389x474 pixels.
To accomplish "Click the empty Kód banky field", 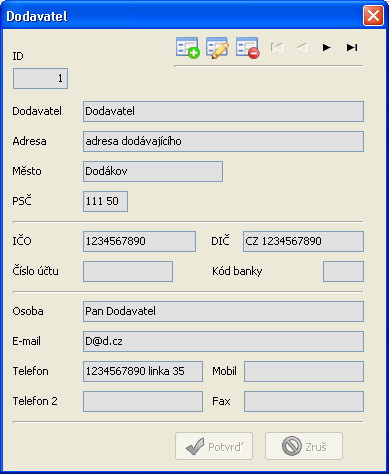I will click(x=343, y=271).
